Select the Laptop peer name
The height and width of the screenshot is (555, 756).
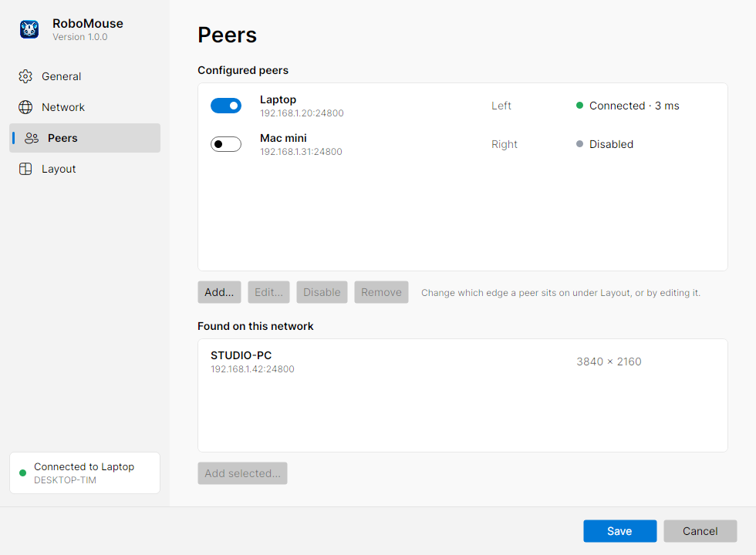pyautogui.click(x=278, y=99)
